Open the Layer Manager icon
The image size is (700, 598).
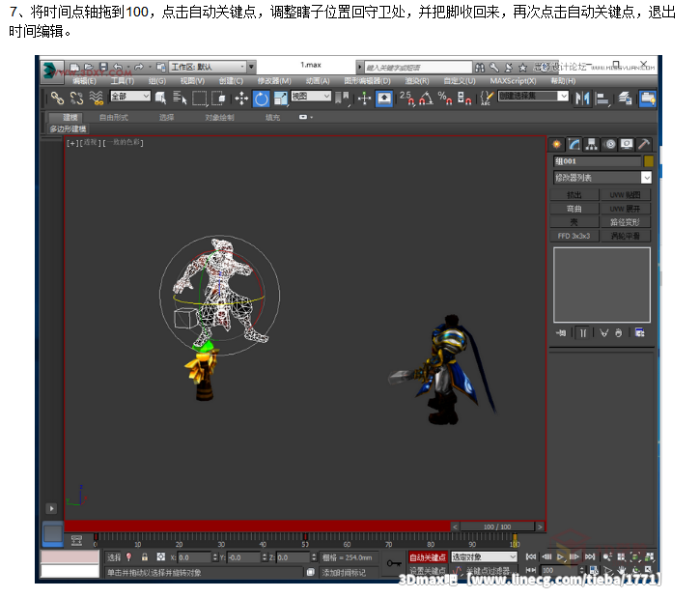(x=626, y=99)
